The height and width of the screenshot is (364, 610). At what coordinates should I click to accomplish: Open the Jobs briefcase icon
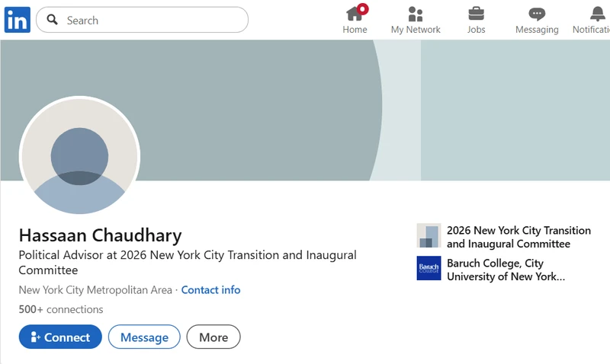click(x=476, y=14)
